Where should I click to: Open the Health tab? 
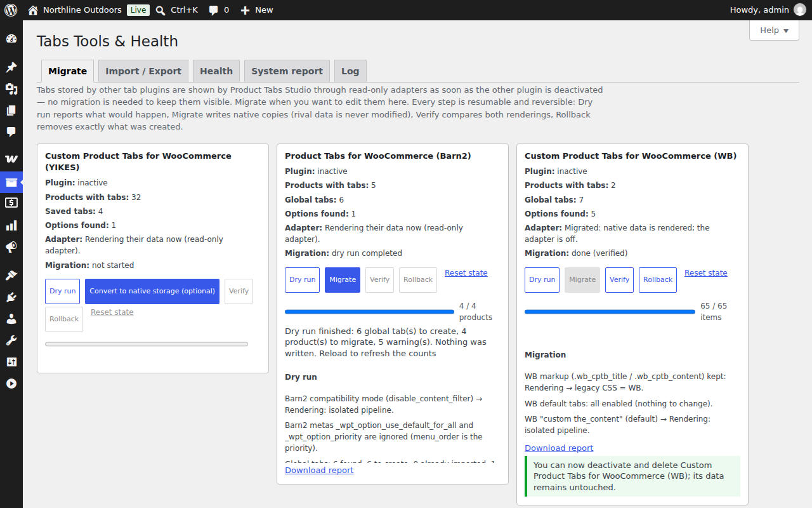(x=216, y=71)
